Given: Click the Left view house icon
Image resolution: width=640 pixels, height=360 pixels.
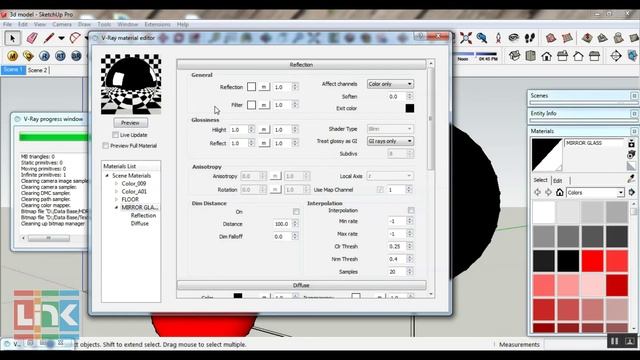Looking at the screenshot, I should click(x=594, y=56).
